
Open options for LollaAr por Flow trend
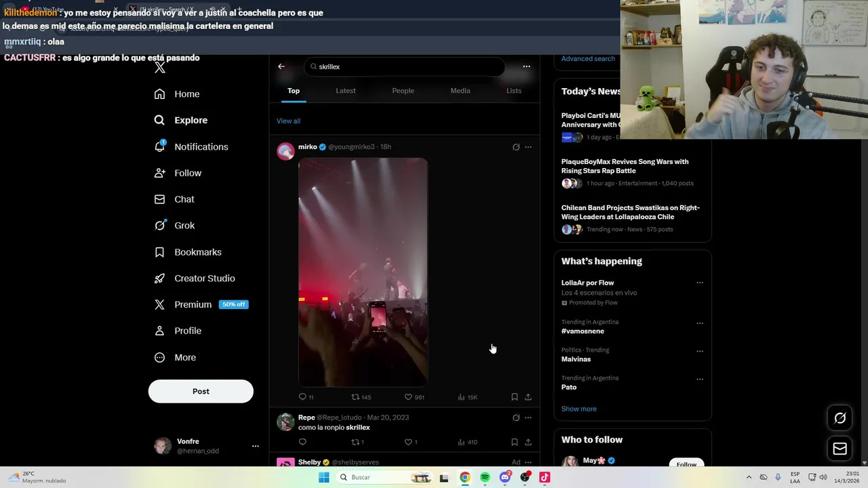pos(700,283)
